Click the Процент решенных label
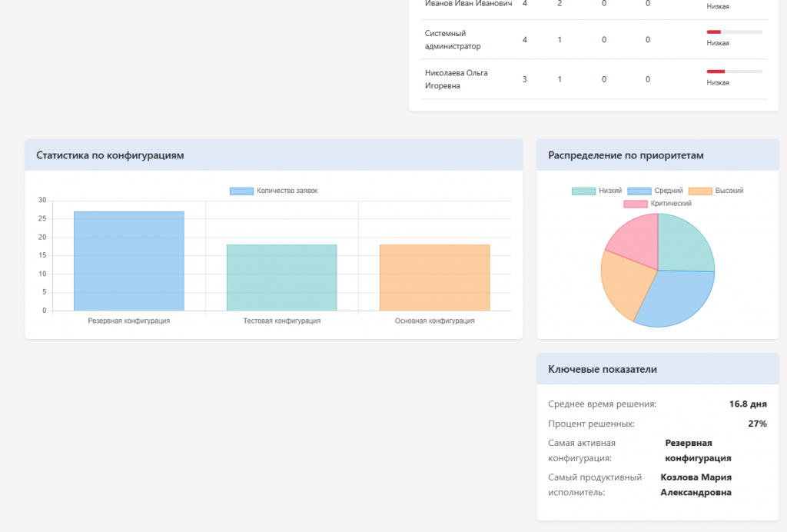The height and width of the screenshot is (532, 787). (x=591, y=424)
